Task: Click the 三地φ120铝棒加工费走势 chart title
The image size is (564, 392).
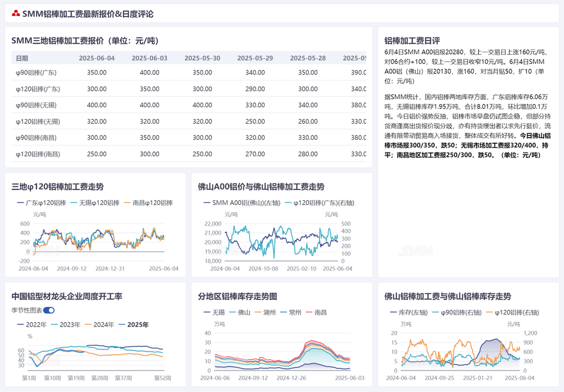Action: pos(57,187)
